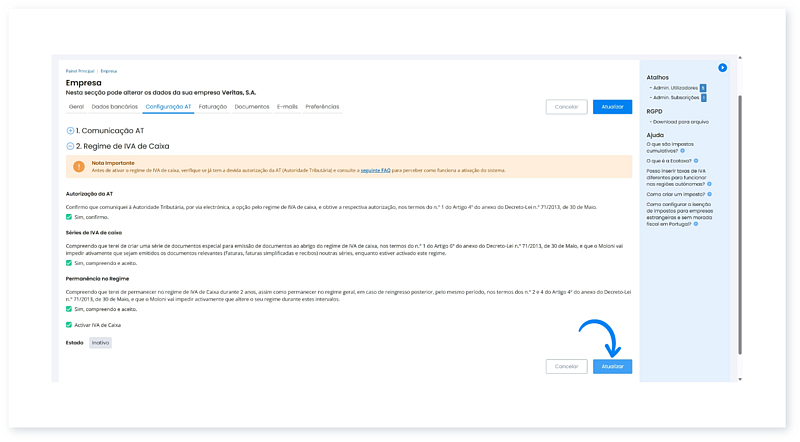The image size is (800, 442).
Task: Toggle 'Sim, confirmo.' checkbox under Autorização da AT
Action: 69,217
